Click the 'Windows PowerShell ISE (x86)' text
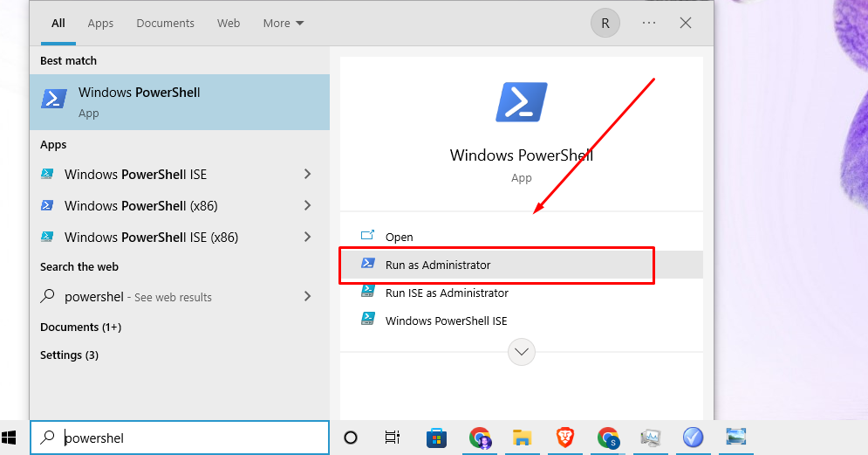This screenshot has height=455, width=868. [x=151, y=238]
